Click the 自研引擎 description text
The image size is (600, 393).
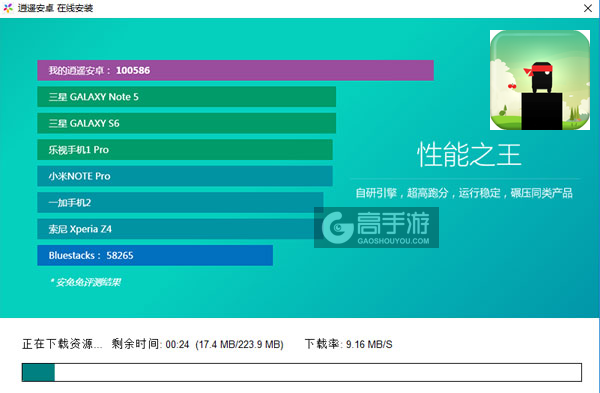[x=464, y=193]
